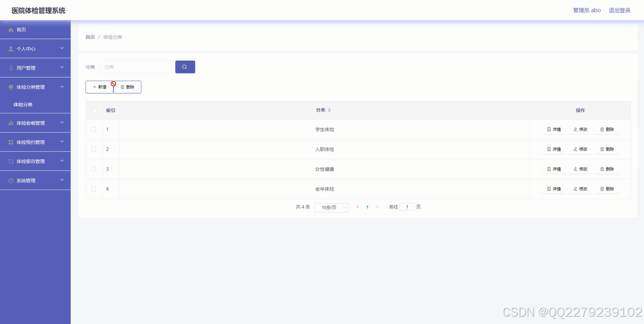
Task: Click the 体检预约管理 grid icon
Action: (x=10, y=142)
